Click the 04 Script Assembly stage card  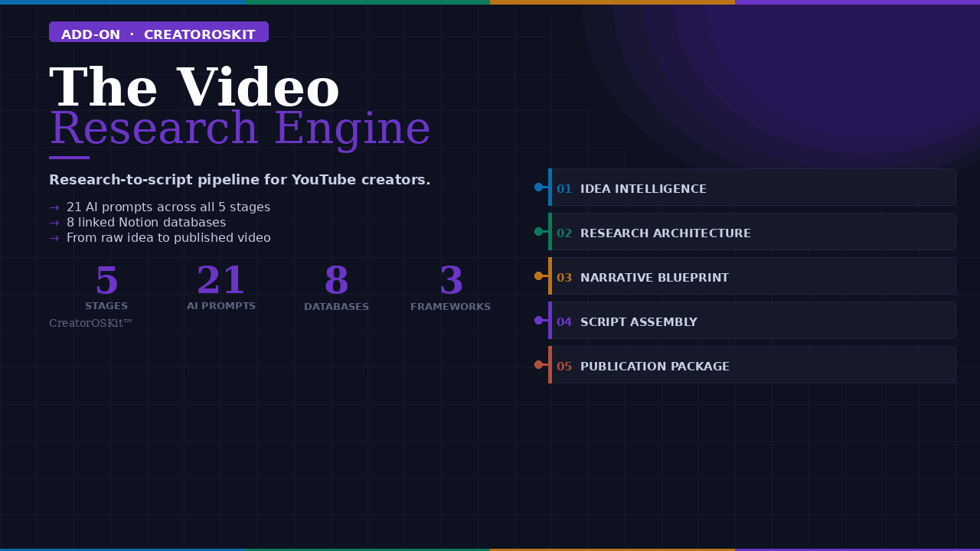point(752,321)
